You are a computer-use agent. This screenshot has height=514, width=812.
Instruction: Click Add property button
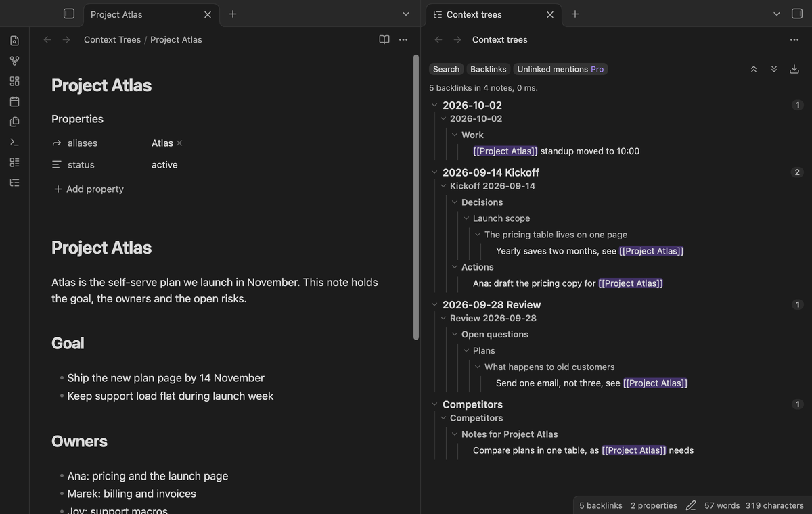[x=89, y=189]
